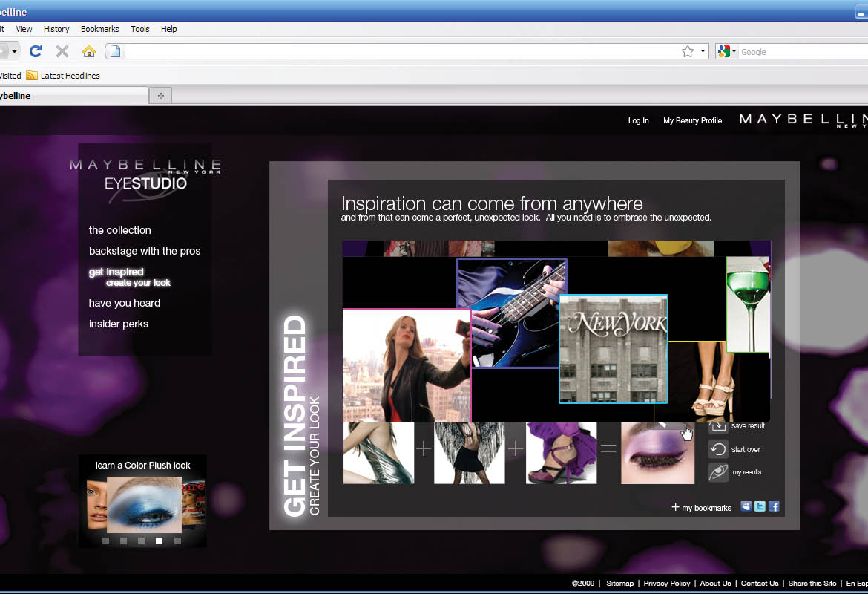Open the Bookmarks menu

99,29
